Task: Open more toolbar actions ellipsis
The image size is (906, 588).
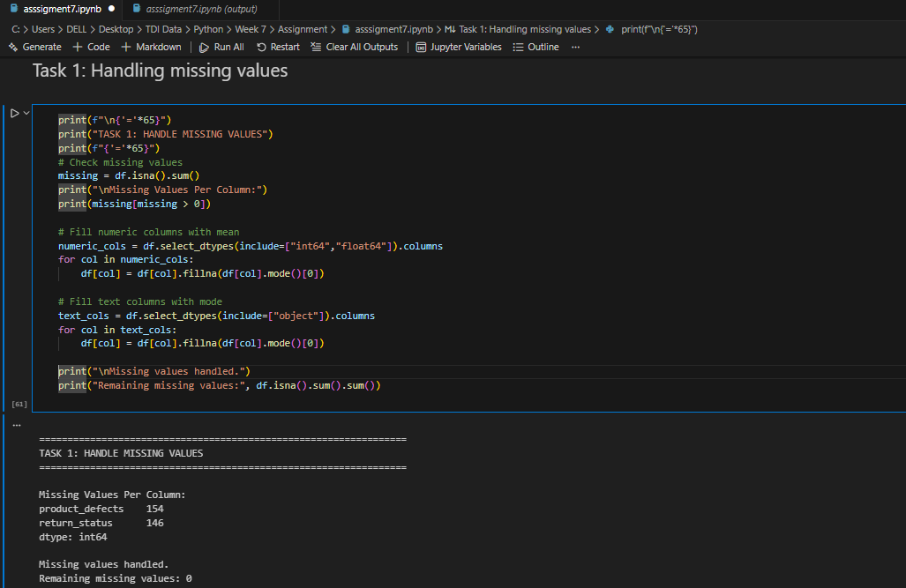Action: coord(575,48)
